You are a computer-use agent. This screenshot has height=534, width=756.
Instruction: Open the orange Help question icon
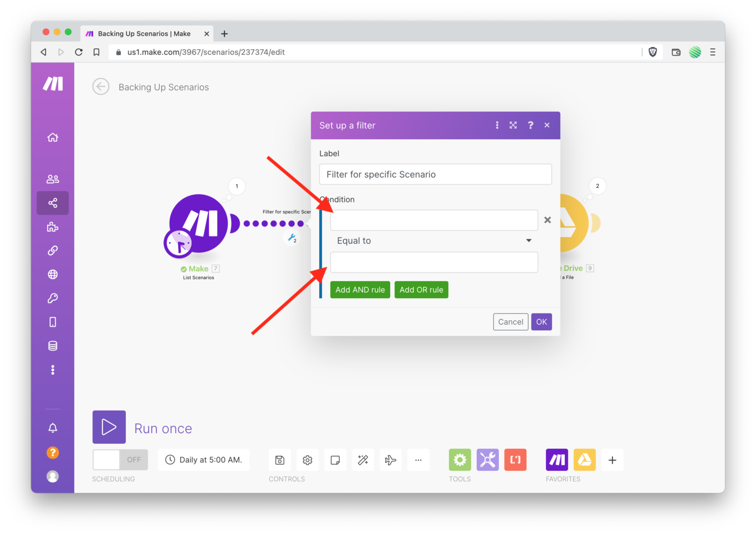click(x=53, y=453)
